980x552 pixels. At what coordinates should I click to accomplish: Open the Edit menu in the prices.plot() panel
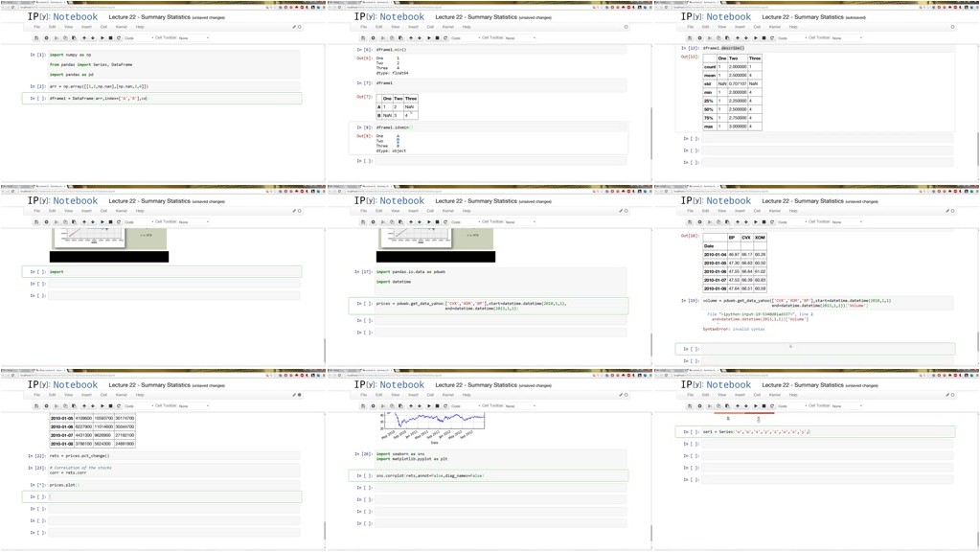(x=53, y=395)
